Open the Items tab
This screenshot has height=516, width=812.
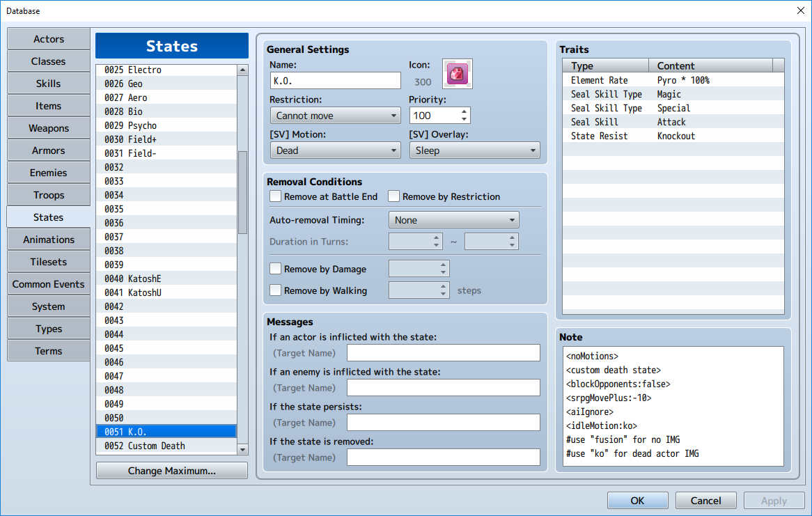(49, 106)
